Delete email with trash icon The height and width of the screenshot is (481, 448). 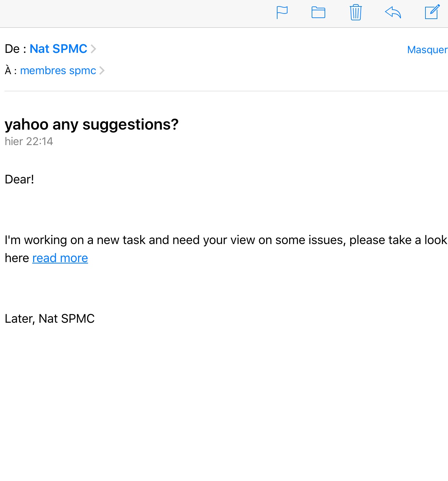355,13
